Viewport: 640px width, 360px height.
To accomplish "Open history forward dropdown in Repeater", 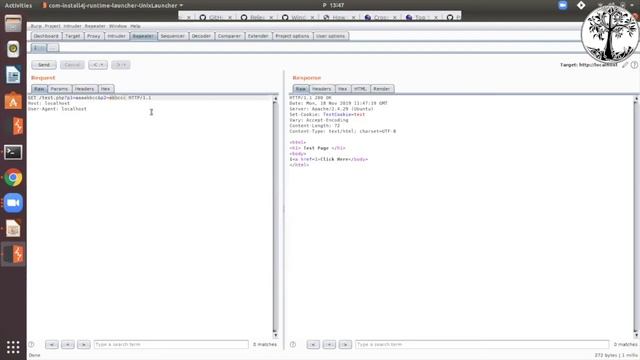I will pos(121,65).
